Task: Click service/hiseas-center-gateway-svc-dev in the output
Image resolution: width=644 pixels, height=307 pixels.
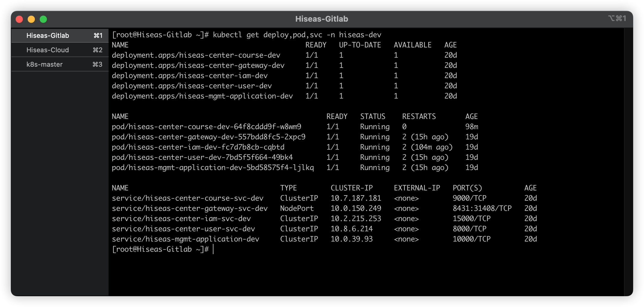Action: click(x=190, y=208)
